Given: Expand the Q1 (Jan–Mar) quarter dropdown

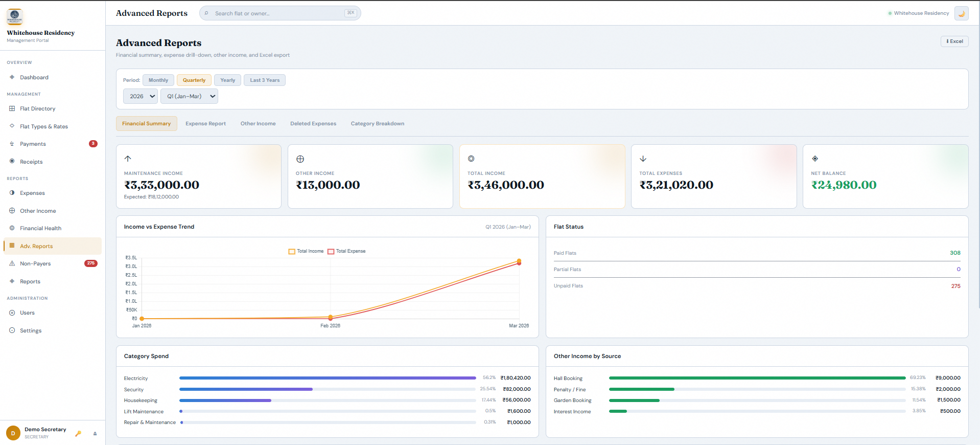Looking at the screenshot, I should pos(189,96).
